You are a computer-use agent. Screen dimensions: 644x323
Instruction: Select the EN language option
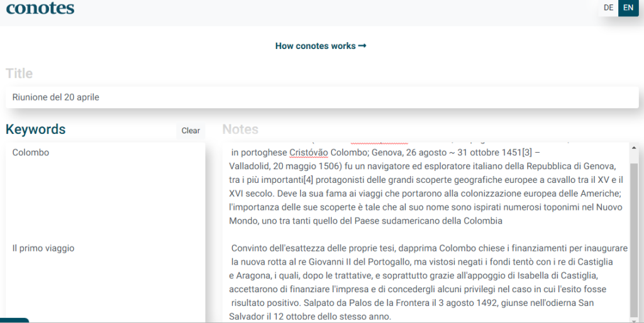tap(627, 8)
